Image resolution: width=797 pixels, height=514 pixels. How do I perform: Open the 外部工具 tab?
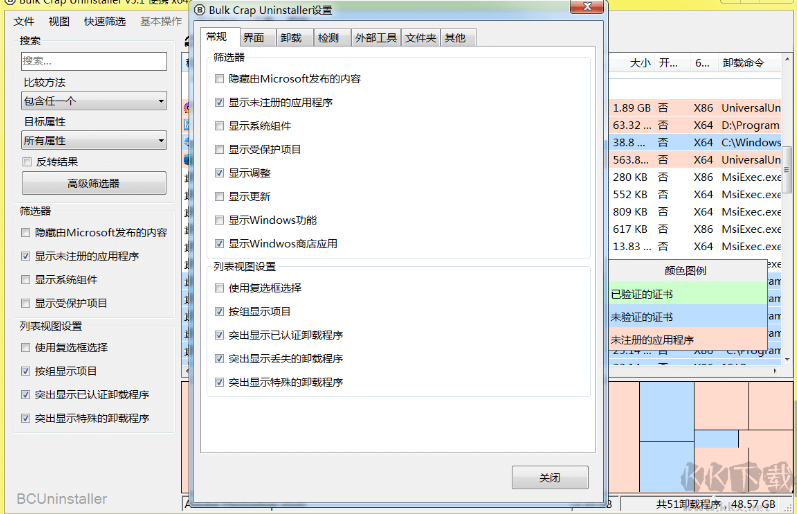coord(376,38)
